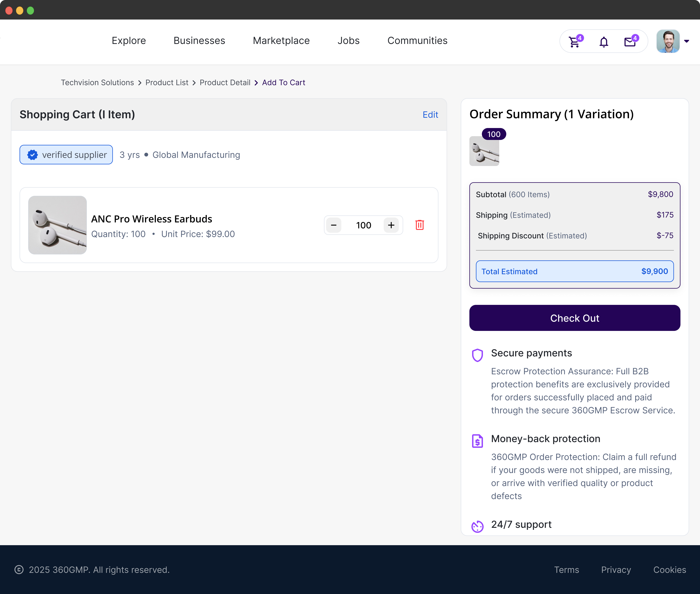Viewport: 700px width, 594px height.
Task: Click the Money-back protection document icon
Action: 477,441
